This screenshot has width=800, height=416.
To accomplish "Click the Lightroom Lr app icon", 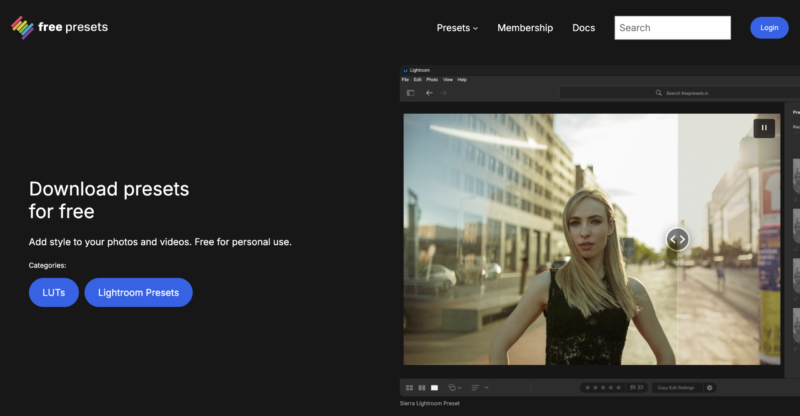I will (x=405, y=70).
